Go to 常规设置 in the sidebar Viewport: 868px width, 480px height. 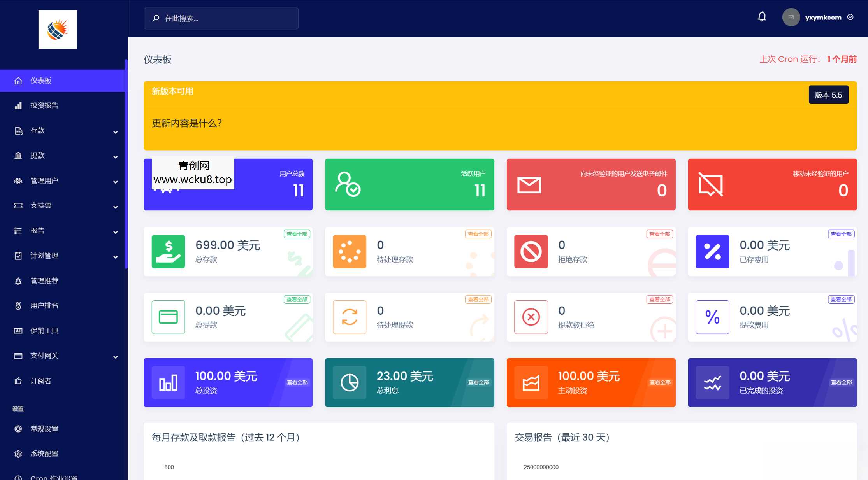click(x=44, y=429)
